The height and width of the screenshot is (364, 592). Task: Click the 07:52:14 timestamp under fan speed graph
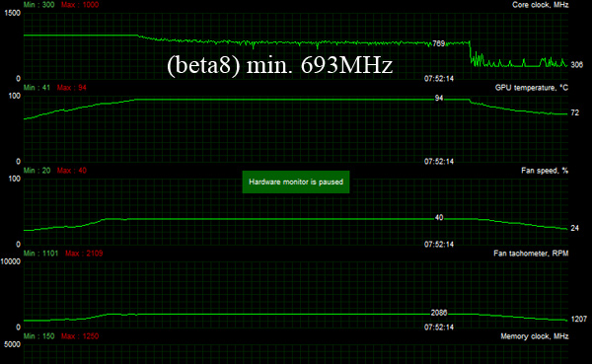(x=439, y=245)
